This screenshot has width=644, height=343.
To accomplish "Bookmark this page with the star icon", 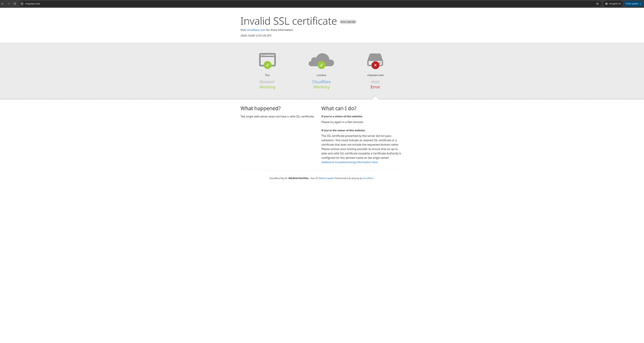I will click(597, 3).
